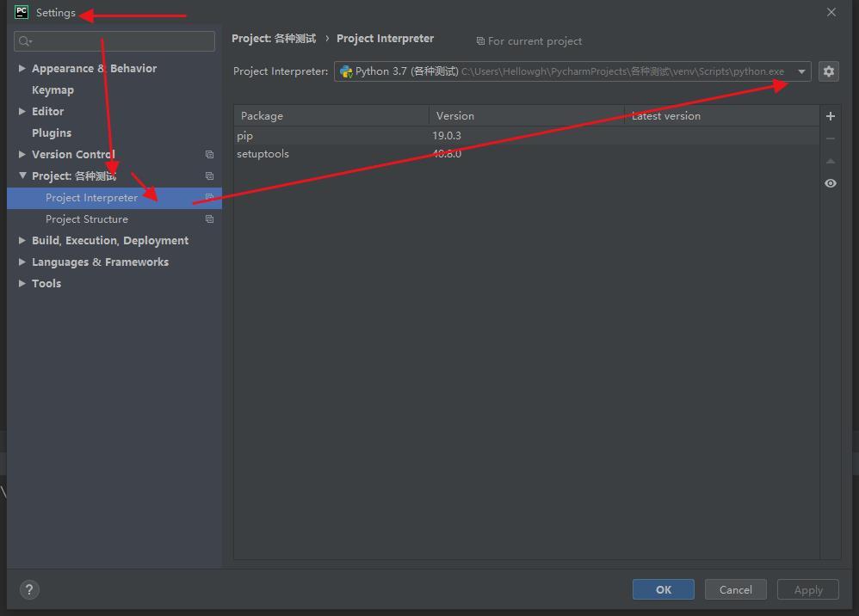
Task: Select Plugins in settings tree
Action: point(52,133)
